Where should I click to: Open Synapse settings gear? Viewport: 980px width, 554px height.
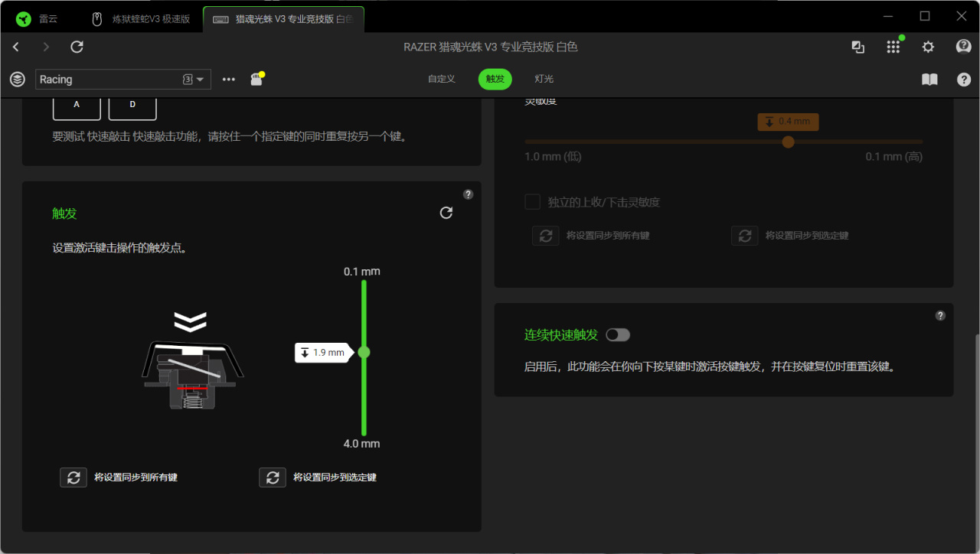[x=928, y=47]
